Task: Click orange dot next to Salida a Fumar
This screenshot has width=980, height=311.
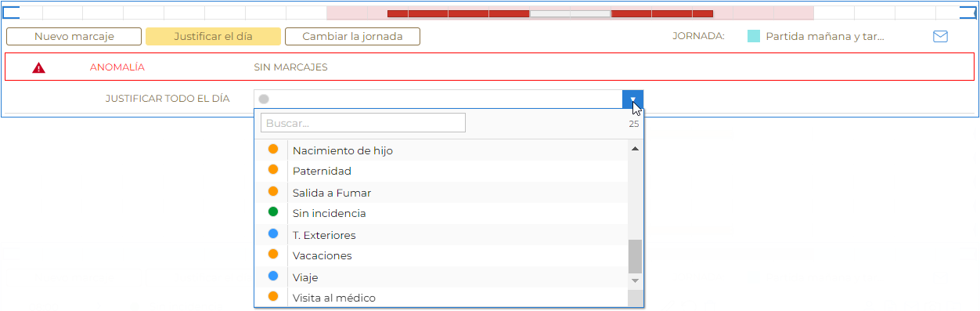Action: click(273, 190)
